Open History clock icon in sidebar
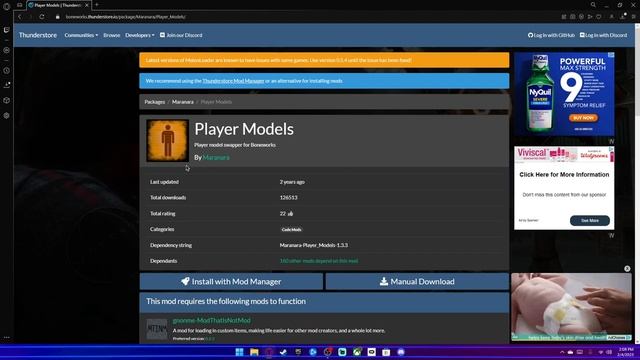The image size is (640, 360). point(7,71)
